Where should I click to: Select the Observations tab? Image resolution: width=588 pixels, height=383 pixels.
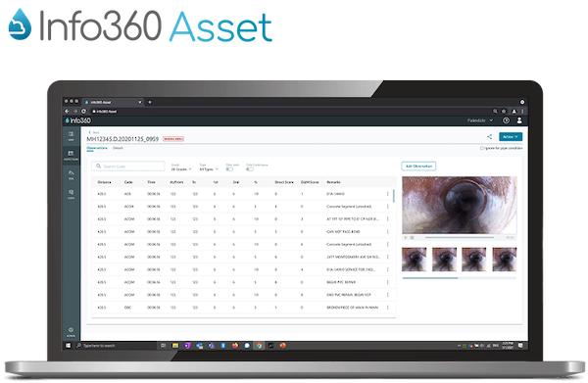pyautogui.click(x=97, y=148)
